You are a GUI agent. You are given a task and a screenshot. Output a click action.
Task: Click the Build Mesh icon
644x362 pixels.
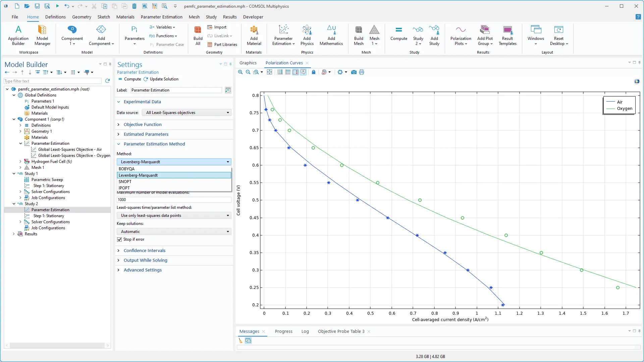(359, 35)
